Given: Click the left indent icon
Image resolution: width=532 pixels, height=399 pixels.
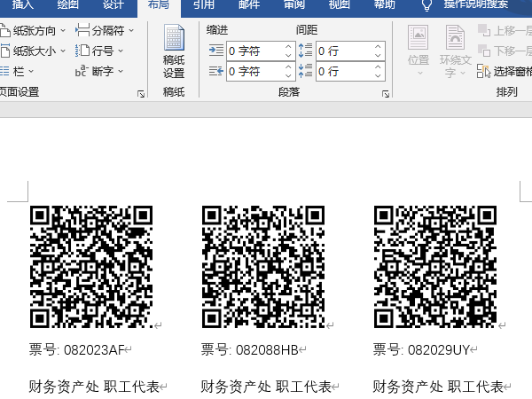Looking at the screenshot, I should pos(216,51).
